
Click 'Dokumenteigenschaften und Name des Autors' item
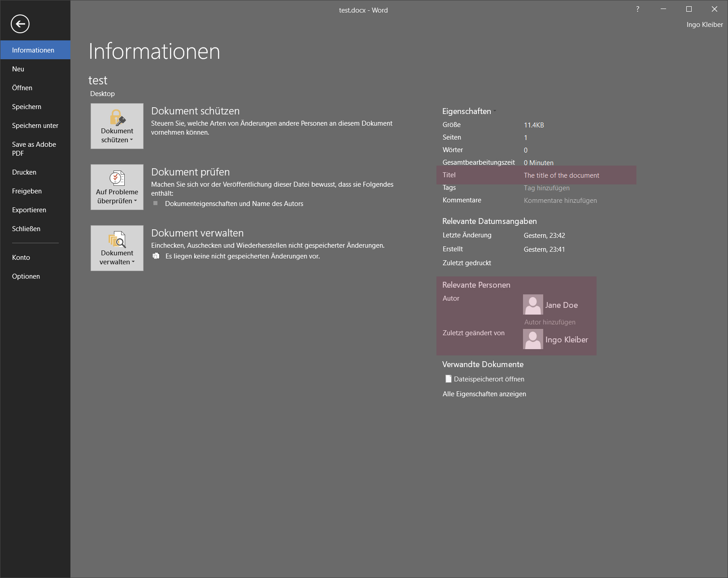click(234, 203)
